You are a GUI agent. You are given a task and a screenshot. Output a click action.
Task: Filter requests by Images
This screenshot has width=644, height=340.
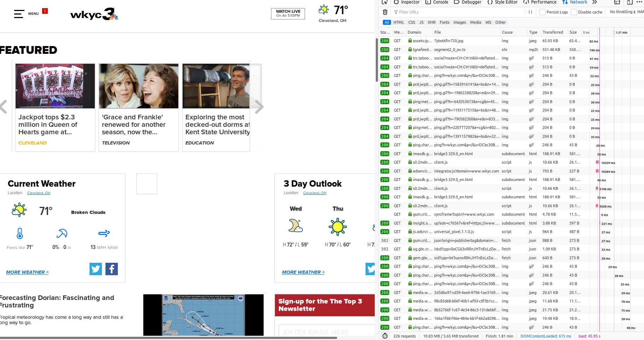460,22
